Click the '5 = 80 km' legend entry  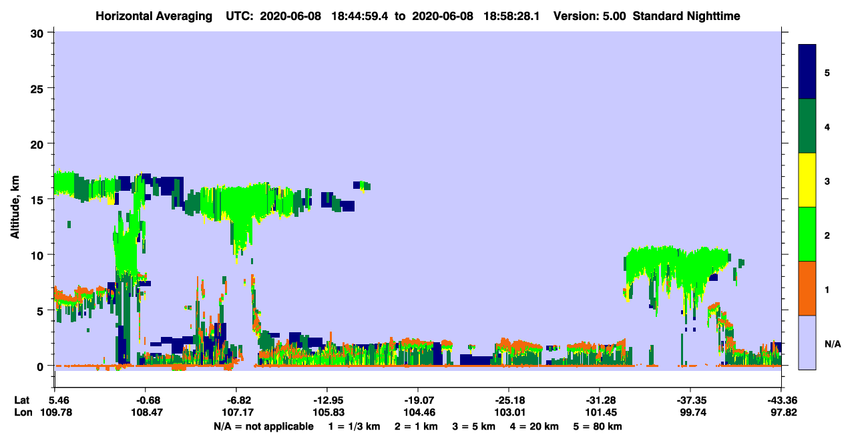599,426
